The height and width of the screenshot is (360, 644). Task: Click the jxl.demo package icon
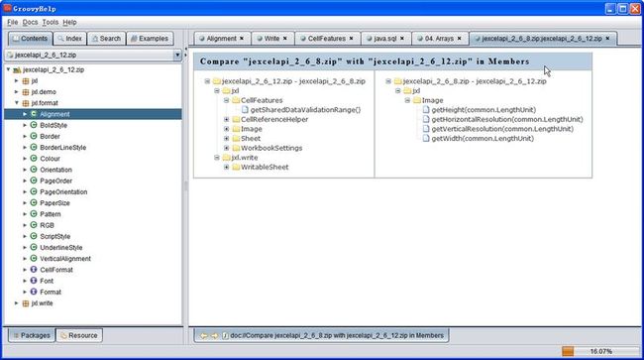[x=26, y=92]
